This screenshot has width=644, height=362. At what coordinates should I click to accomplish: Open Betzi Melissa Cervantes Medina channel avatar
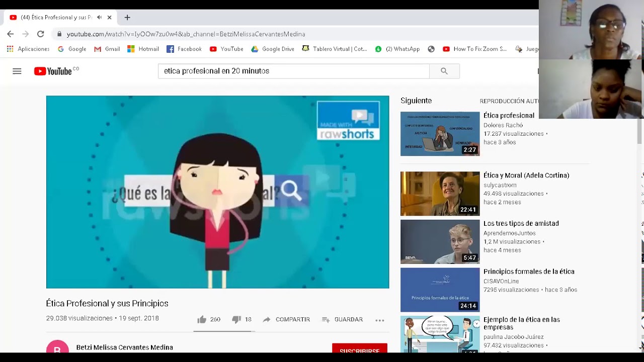tap(57, 347)
